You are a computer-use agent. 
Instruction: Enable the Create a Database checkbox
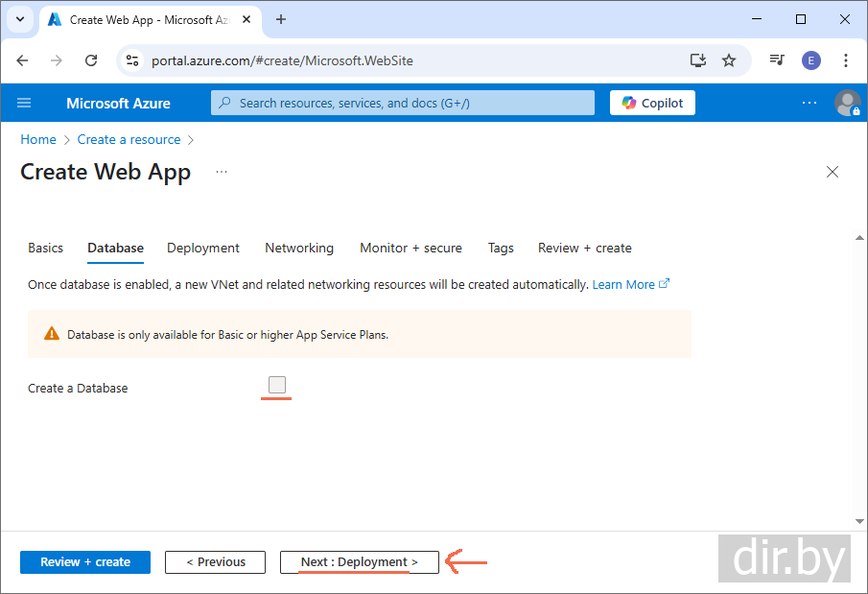pos(277,386)
